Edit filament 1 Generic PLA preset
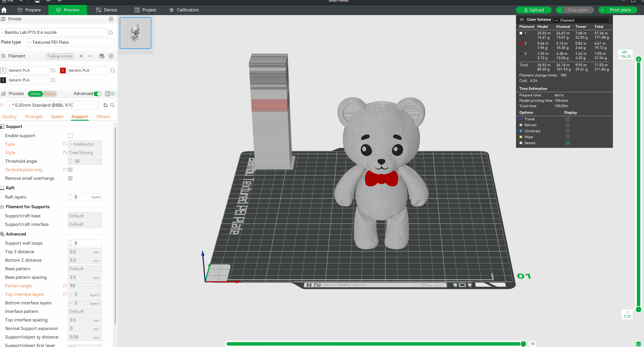The height and width of the screenshot is (347, 644). point(53,70)
